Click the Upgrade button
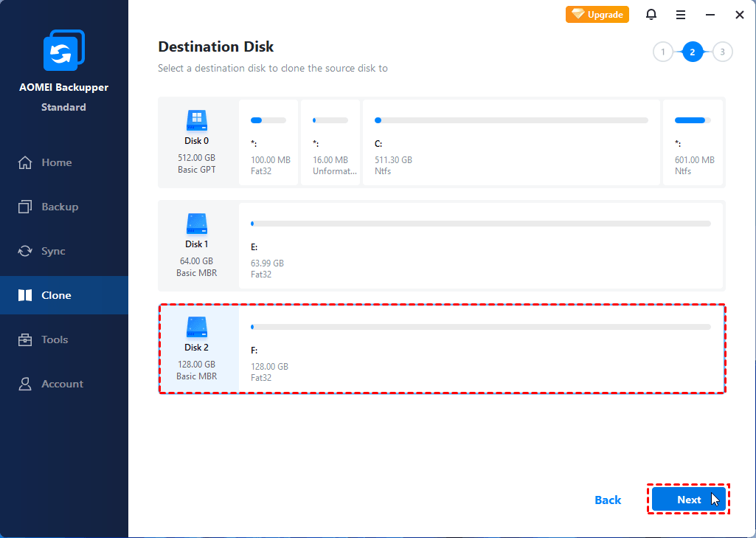The height and width of the screenshot is (538, 756). point(597,15)
